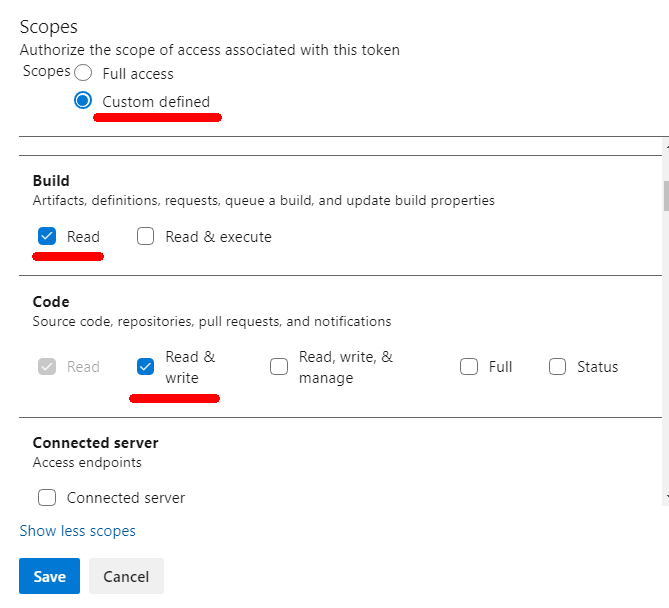Click the Connected server section heading
This screenshot has width=669, height=608.
click(95, 443)
